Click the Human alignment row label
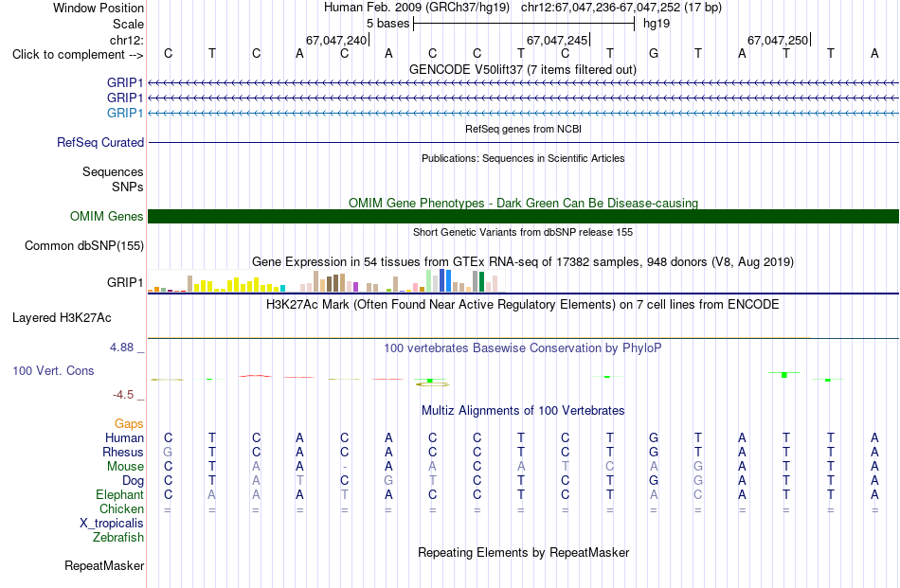 coord(124,438)
